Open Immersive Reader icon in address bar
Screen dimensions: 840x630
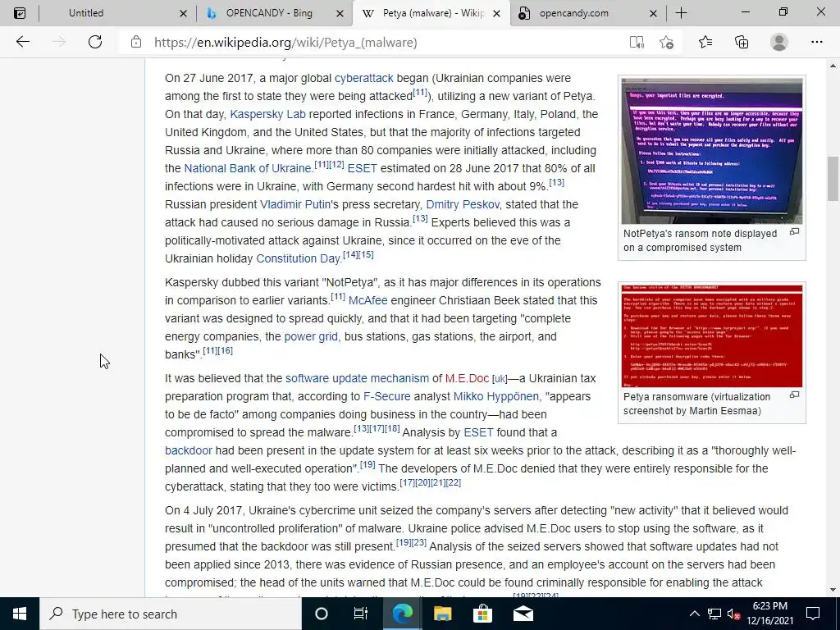click(x=637, y=43)
